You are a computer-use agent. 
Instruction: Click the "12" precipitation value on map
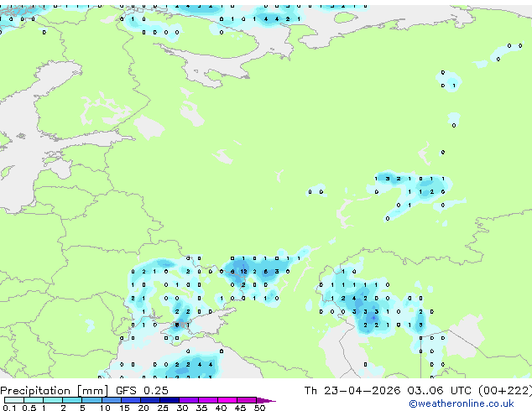[243, 271]
